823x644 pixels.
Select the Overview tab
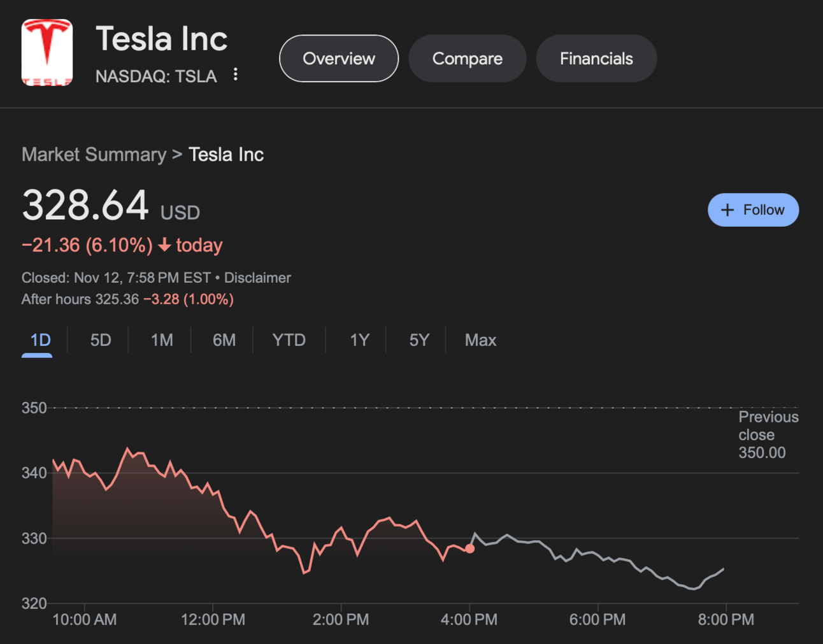point(339,59)
